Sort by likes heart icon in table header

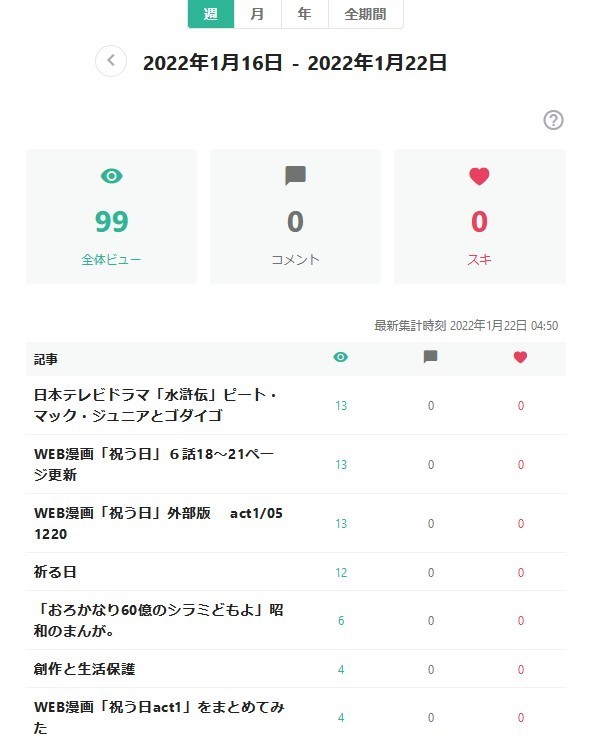coord(520,357)
